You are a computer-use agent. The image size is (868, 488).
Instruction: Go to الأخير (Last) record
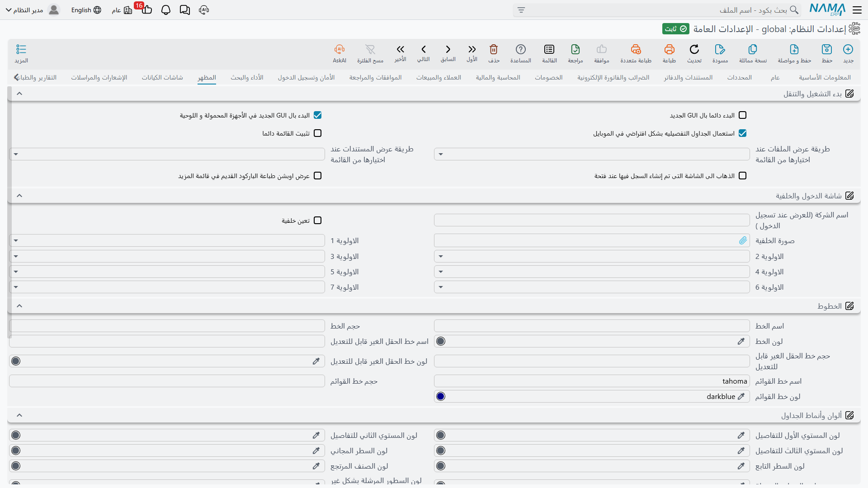[x=400, y=49]
